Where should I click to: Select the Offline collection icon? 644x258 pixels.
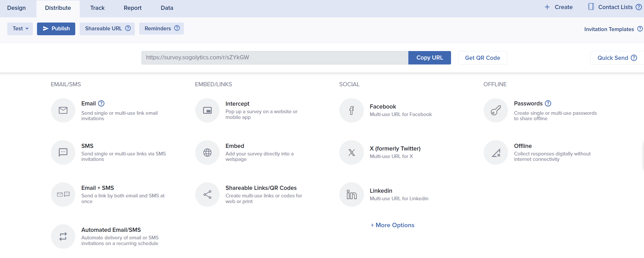point(496,152)
